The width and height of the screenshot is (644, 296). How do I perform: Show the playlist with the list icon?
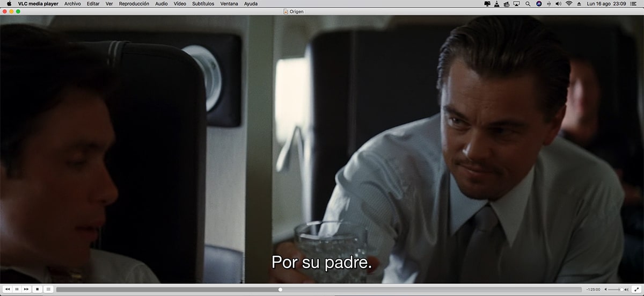point(48,289)
